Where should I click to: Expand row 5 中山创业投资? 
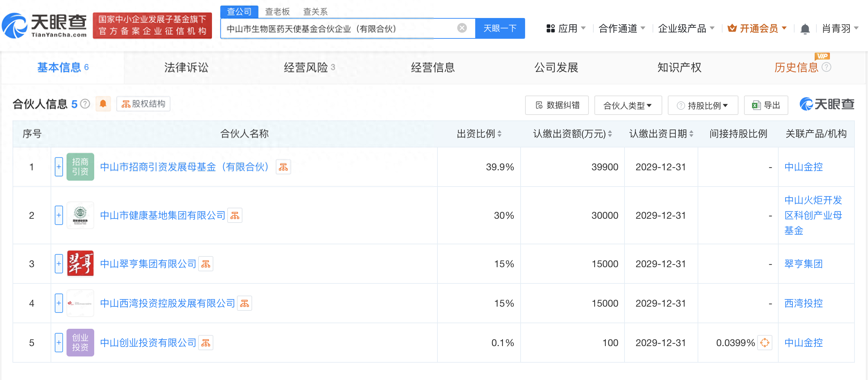tap(59, 343)
